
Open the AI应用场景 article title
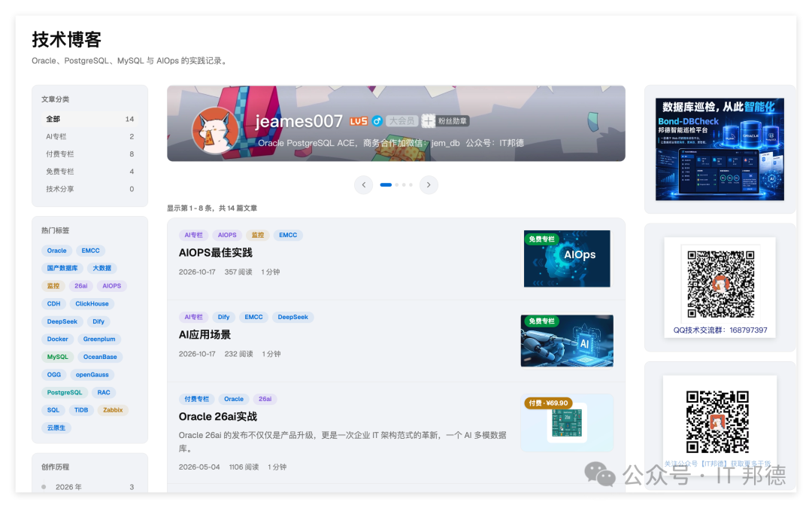205,334
